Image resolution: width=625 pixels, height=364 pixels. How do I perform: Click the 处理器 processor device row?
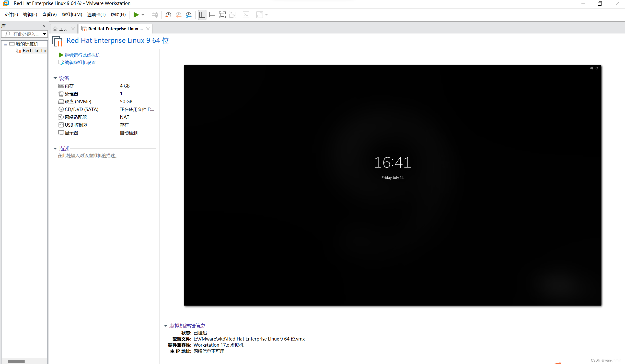pos(107,94)
